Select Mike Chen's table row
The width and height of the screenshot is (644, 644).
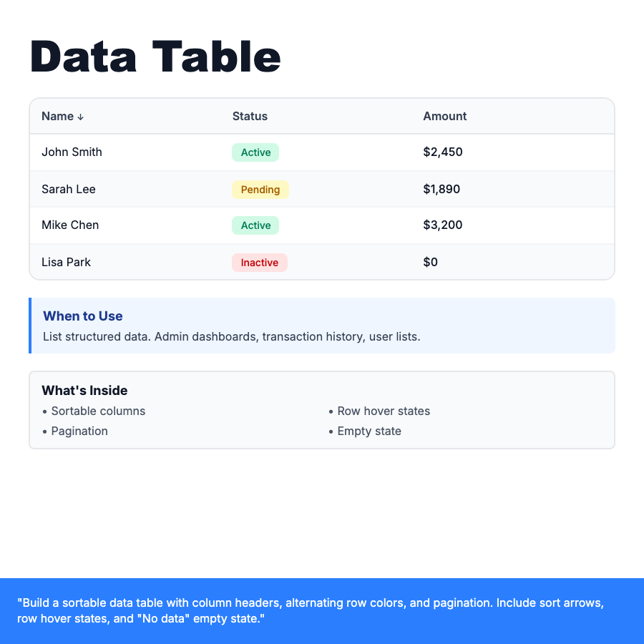point(322,225)
